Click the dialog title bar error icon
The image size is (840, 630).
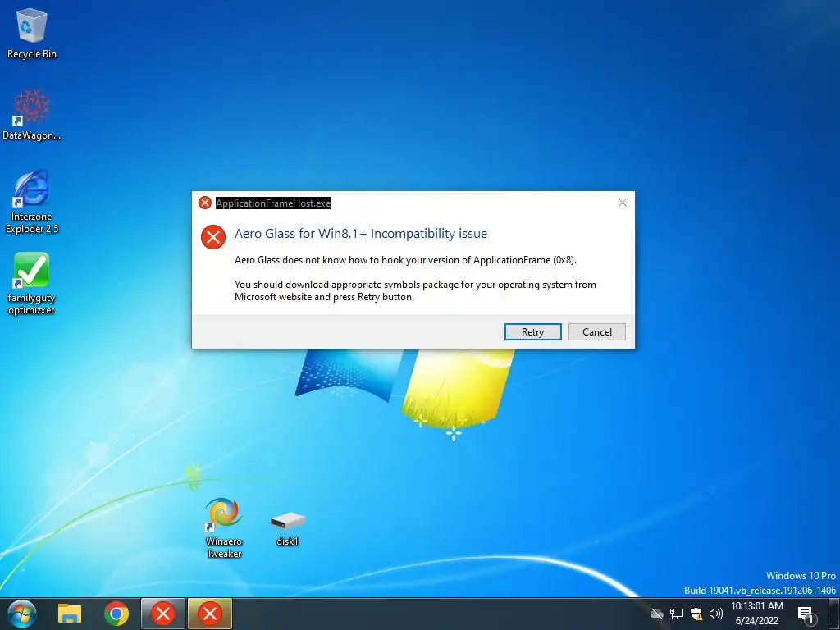[x=204, y=203]
